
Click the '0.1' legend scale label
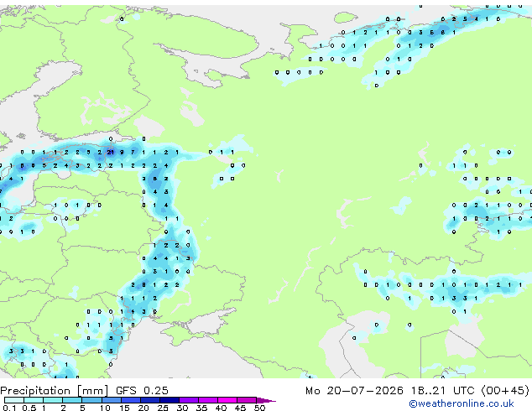(9, 408)
